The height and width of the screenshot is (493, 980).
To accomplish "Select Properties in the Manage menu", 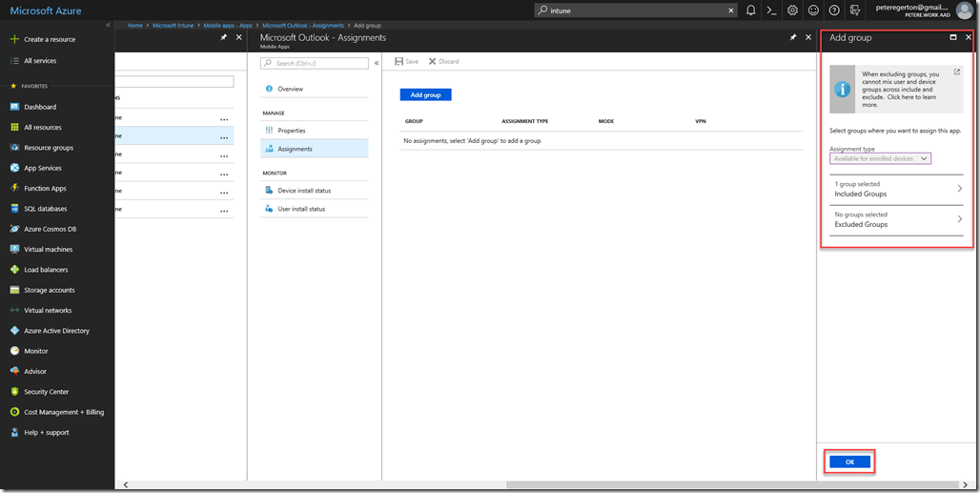I will pyautogui.click(x=291, y=130).
